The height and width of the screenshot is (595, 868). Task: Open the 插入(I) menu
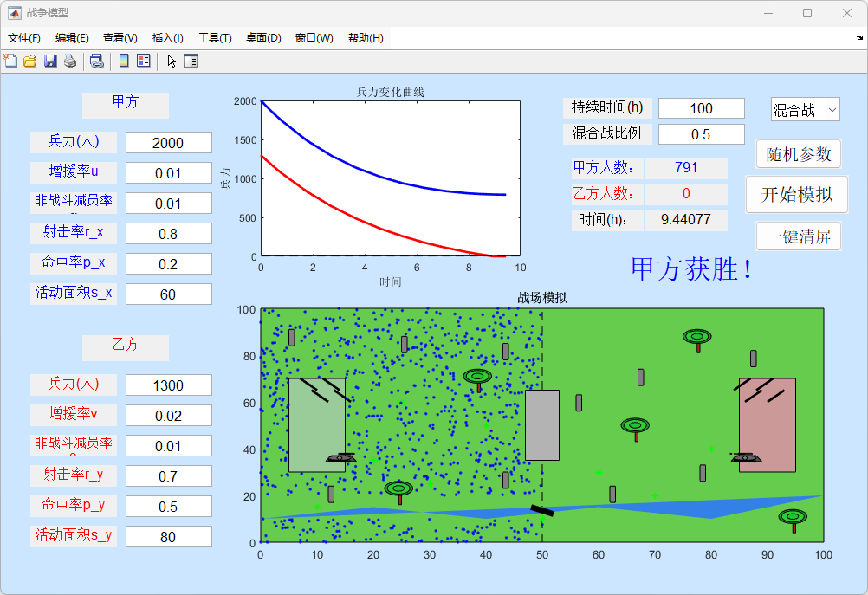(167, 38)
